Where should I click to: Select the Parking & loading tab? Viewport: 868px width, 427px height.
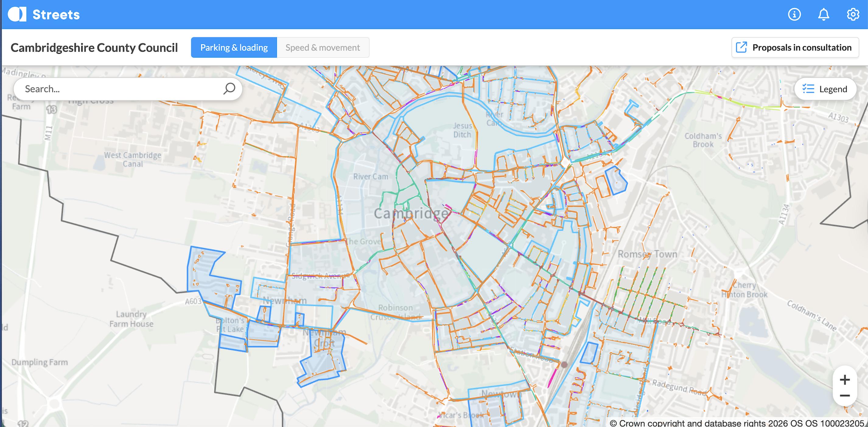[x=233, y=47]
